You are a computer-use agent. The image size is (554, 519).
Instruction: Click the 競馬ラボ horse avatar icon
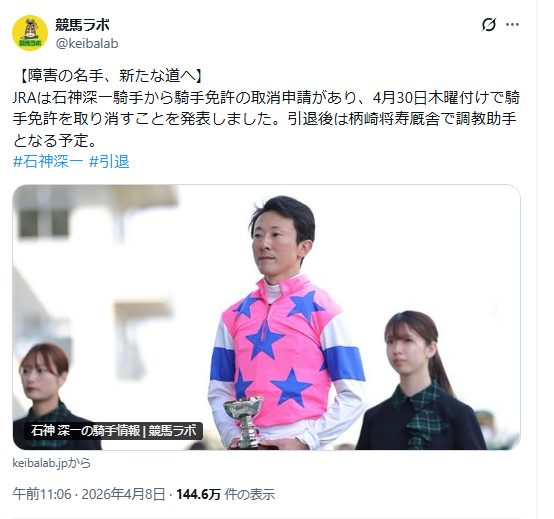click(x=30, y=33)
